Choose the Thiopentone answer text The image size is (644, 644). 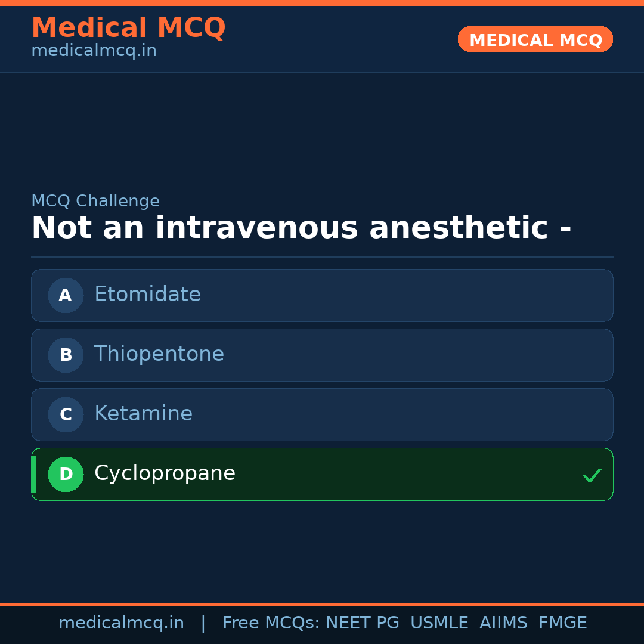(x=159, y=354)
